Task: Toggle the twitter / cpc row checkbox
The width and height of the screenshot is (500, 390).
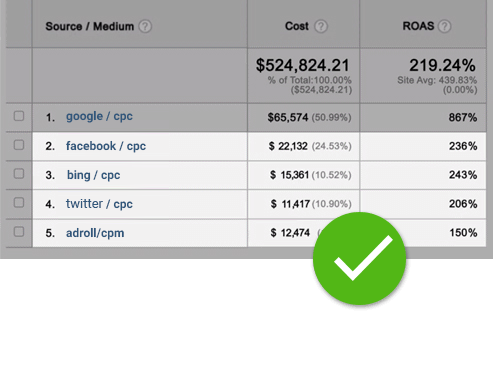Action: coord(19,203)
